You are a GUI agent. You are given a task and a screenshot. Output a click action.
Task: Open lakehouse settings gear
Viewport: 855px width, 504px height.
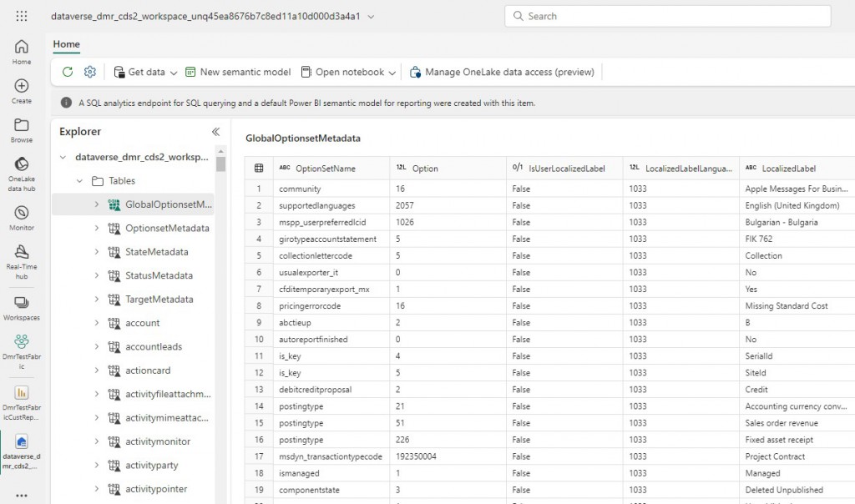[90, 72]
